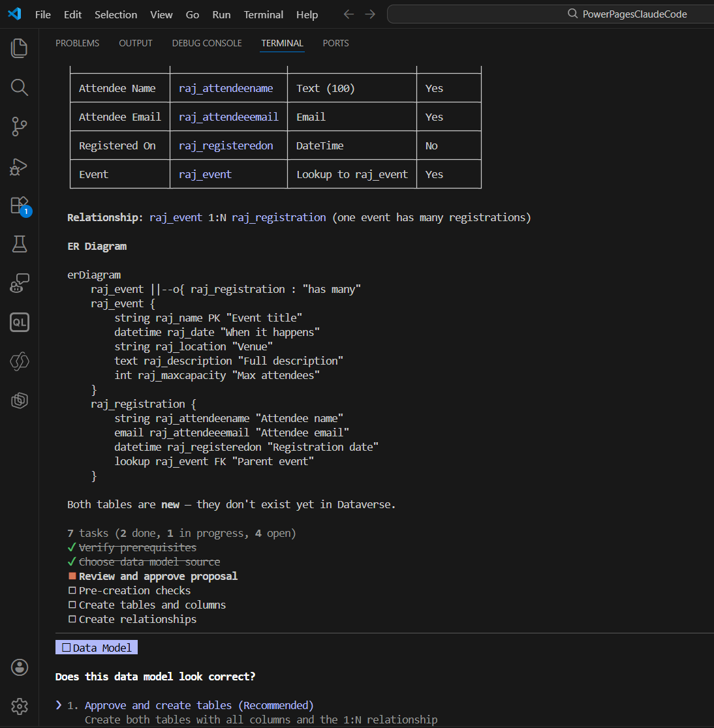The height and width of the screenshot is (728, 714).
Task: Open Extensions view with update badge
Action: pyautogui.click(x=20, y=205)
